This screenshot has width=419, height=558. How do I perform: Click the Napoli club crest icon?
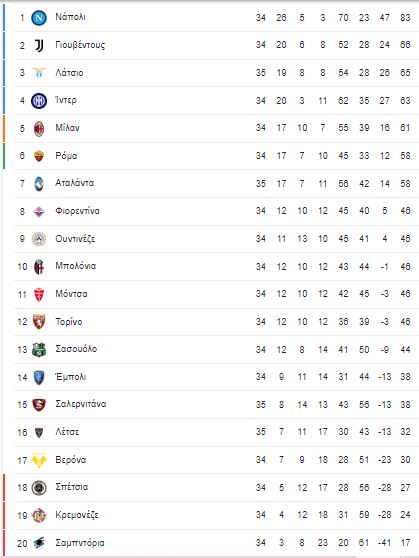(39, 18)
